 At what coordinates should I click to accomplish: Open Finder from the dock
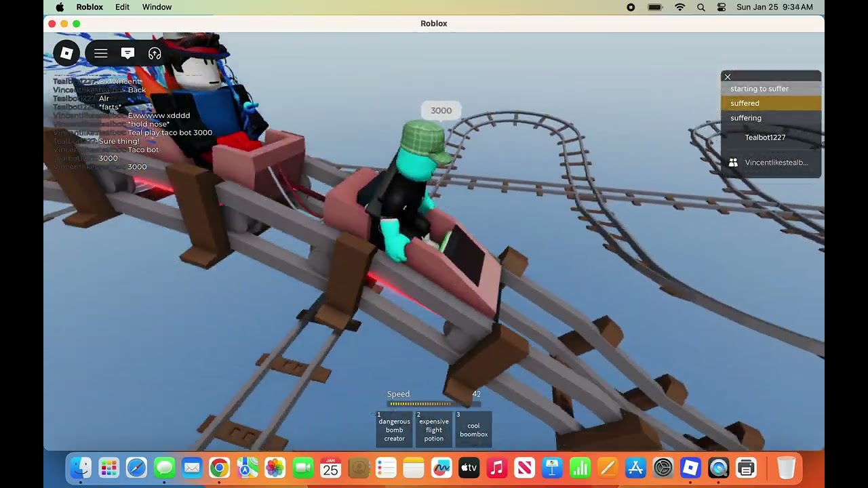81,468
